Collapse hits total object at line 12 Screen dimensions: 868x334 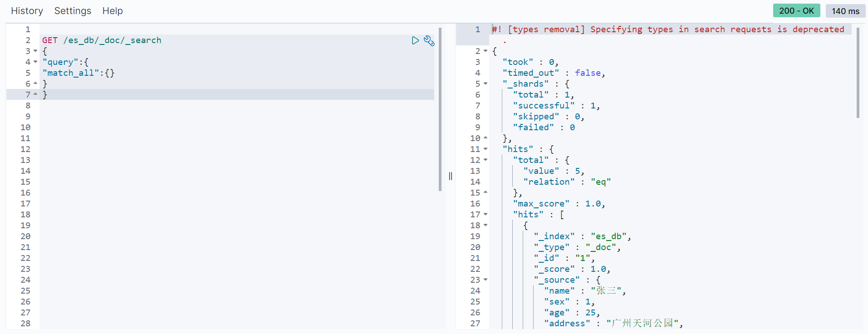pyautogui.click(x=485, y=160)
